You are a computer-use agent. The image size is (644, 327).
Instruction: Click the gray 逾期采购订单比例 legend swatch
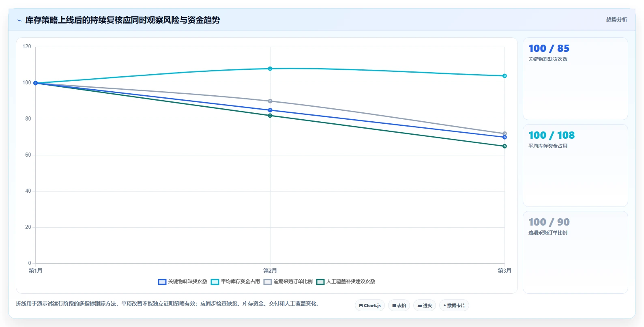pyautogui.click(x=268, y=282)
